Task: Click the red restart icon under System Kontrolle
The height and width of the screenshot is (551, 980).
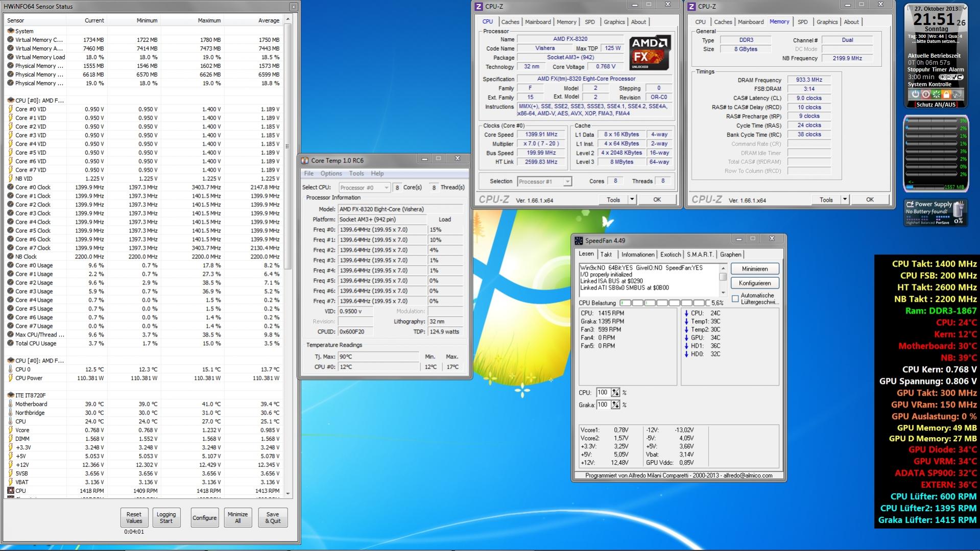Action: coord(926,94)
